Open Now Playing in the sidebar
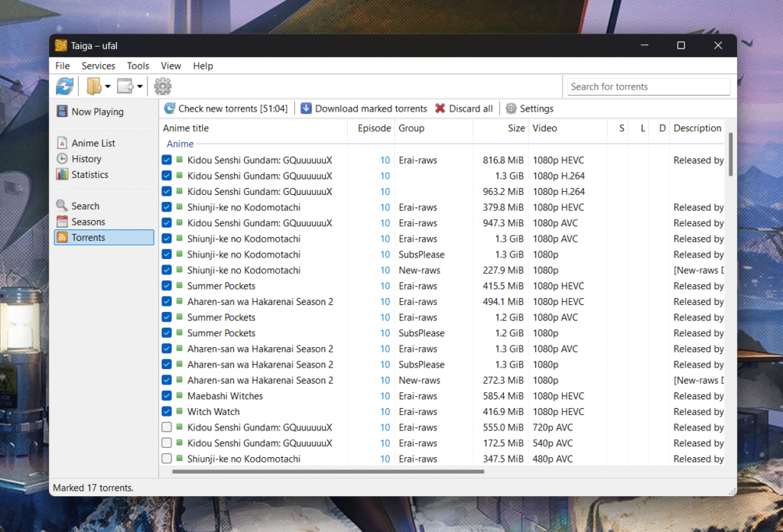Image resolution: width=783 pixels, height=532 pixels. 104,112
